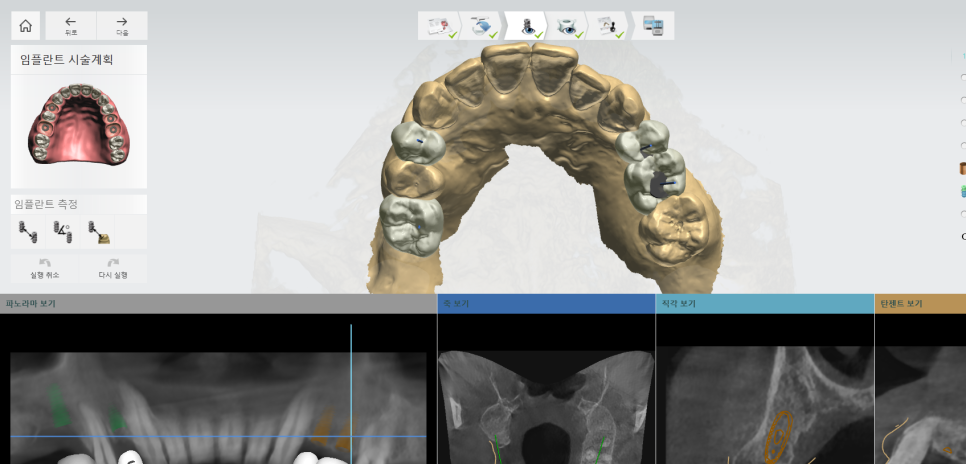Open the fifth workflow step approval
Image resolution: width=966 pixels, height=464 pixels.
pos(609,26)
